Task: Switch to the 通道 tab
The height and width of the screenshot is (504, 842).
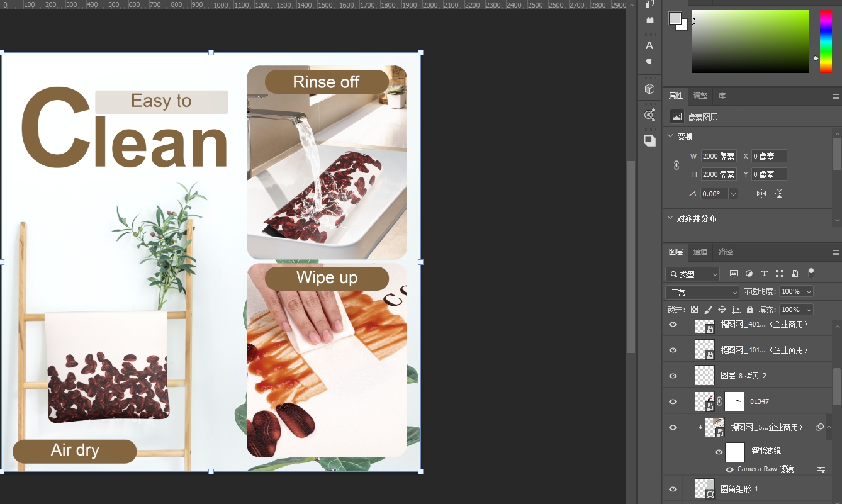Action: [700, 252]
